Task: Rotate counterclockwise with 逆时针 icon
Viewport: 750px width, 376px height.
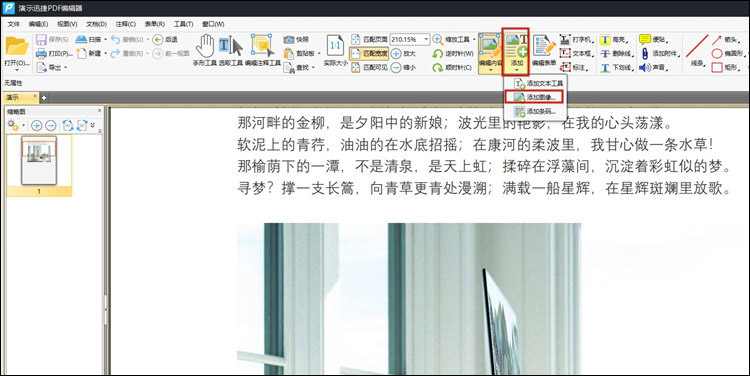Action: point(437,54)
